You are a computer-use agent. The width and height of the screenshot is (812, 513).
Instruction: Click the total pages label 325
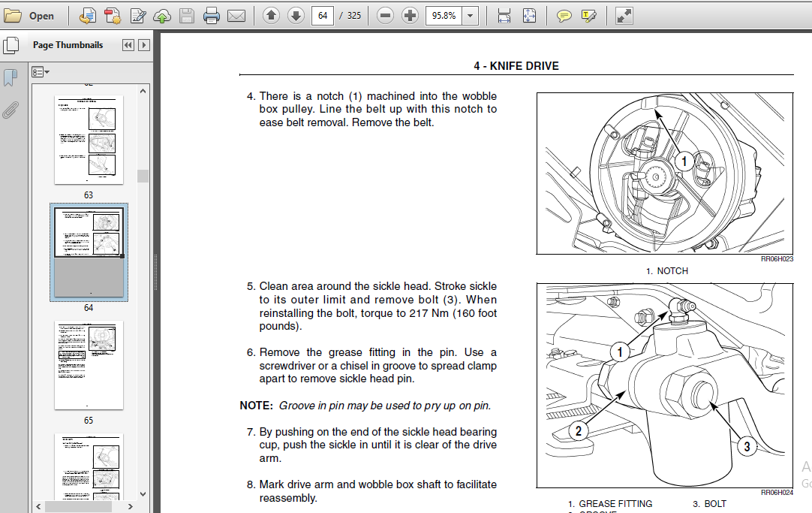[x=354, y=16]
